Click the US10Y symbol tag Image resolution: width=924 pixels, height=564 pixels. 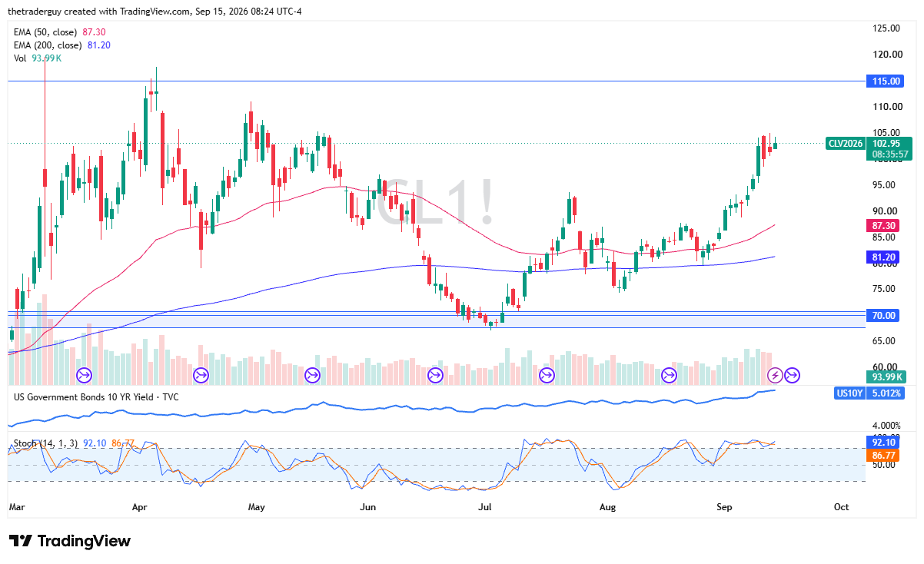(849, 393)
